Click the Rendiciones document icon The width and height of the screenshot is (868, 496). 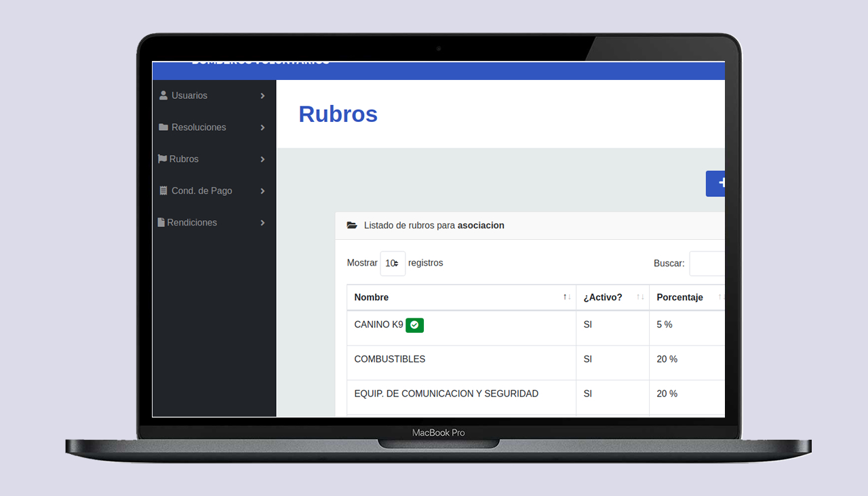point(161,222)
